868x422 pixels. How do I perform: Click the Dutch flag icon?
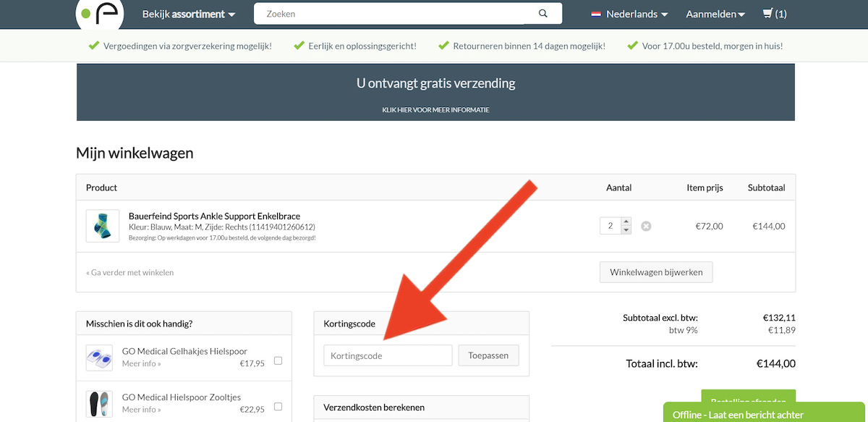point(597,14)
